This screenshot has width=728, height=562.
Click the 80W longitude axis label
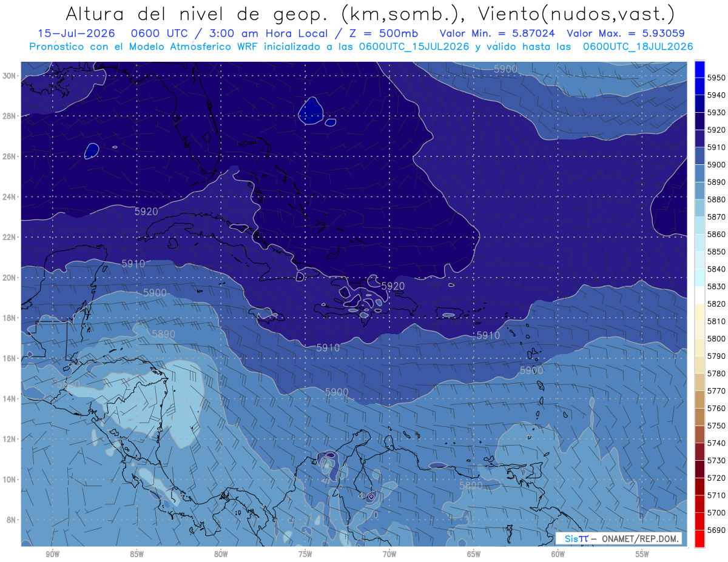221,554
